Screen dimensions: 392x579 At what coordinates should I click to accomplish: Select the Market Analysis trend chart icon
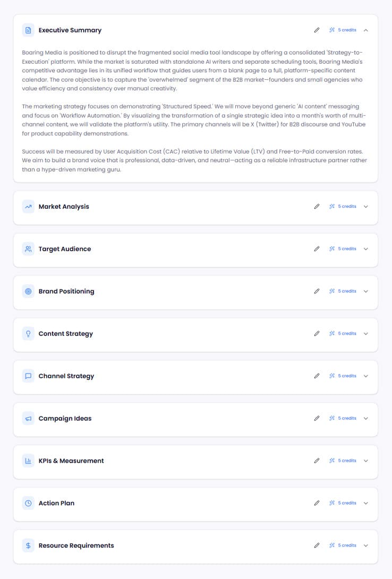pos(28,206)
